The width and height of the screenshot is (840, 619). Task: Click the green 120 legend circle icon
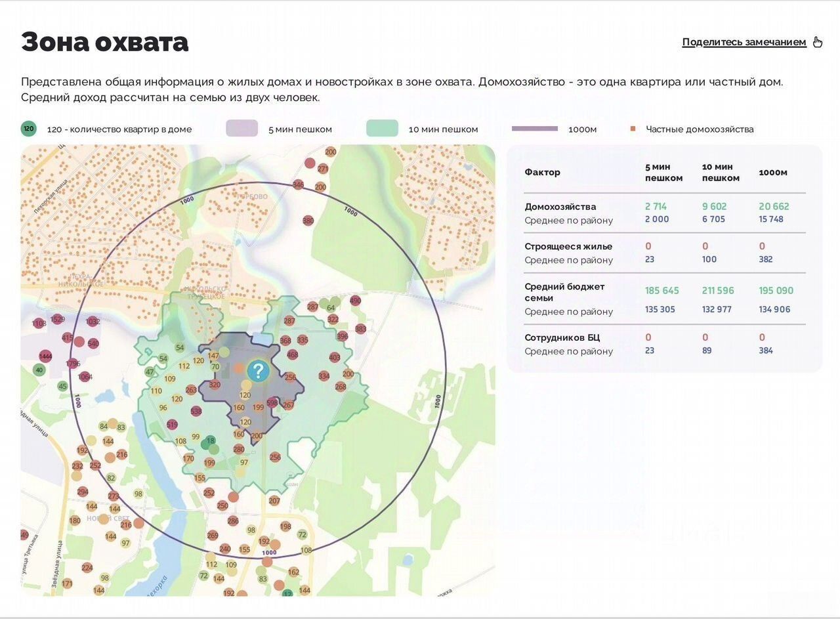click(x=28, y=129)
